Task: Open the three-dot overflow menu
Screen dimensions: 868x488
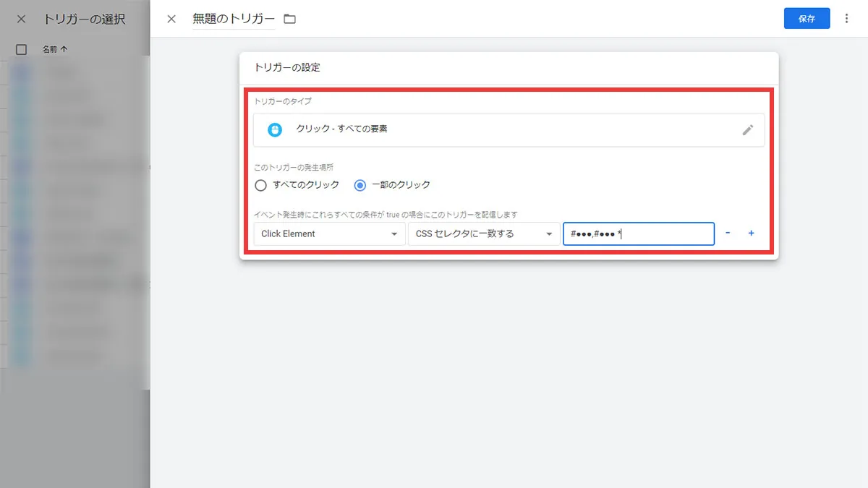Action: coord(847,18)
